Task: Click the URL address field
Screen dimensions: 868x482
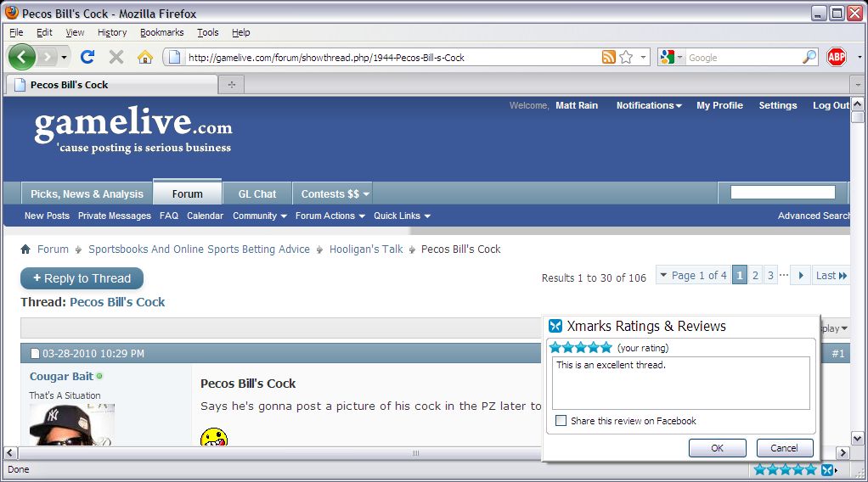Action: pyautogui.click(x=392, y=57)
